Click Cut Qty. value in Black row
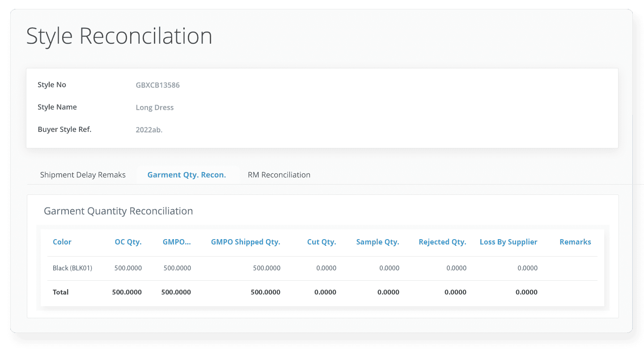Viewport: 644px width, 354px height. [325, 268]
